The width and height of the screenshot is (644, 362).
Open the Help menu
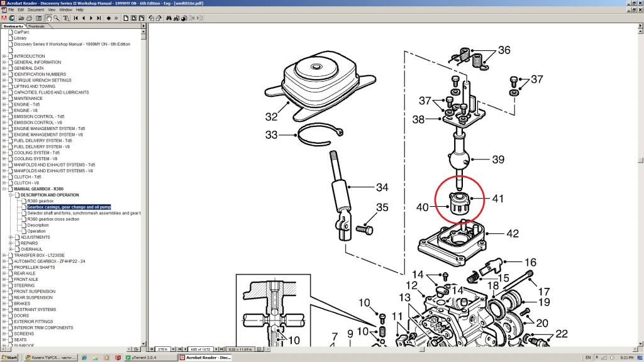point(80,9)
